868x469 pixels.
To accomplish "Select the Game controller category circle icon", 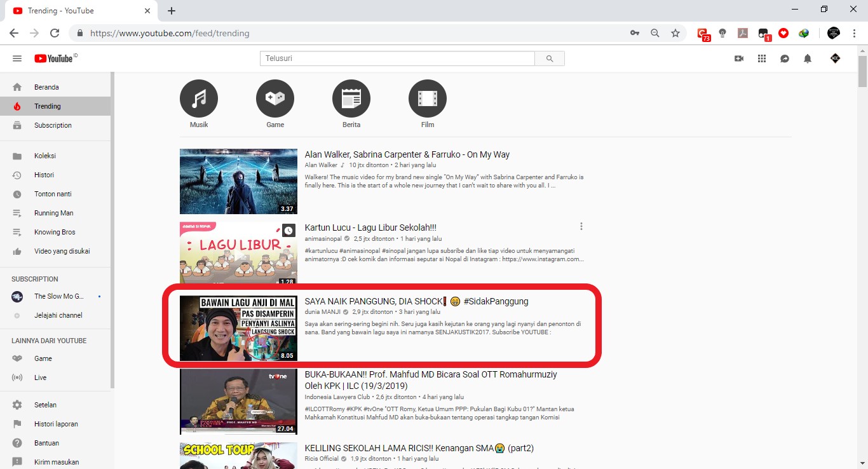I will [x=275, y=99].
